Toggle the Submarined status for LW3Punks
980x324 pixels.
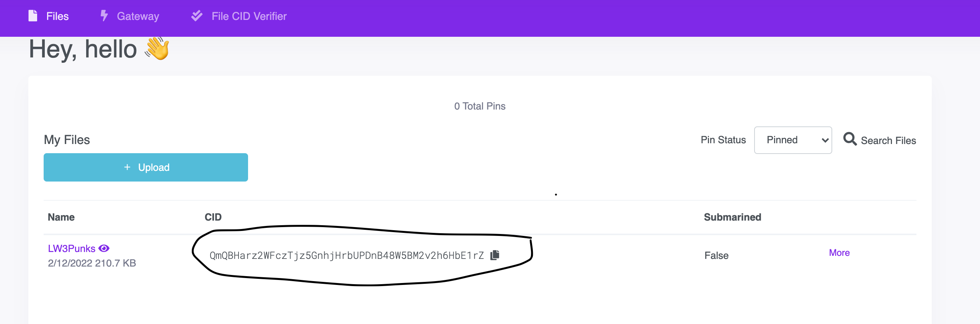(715, 255)
